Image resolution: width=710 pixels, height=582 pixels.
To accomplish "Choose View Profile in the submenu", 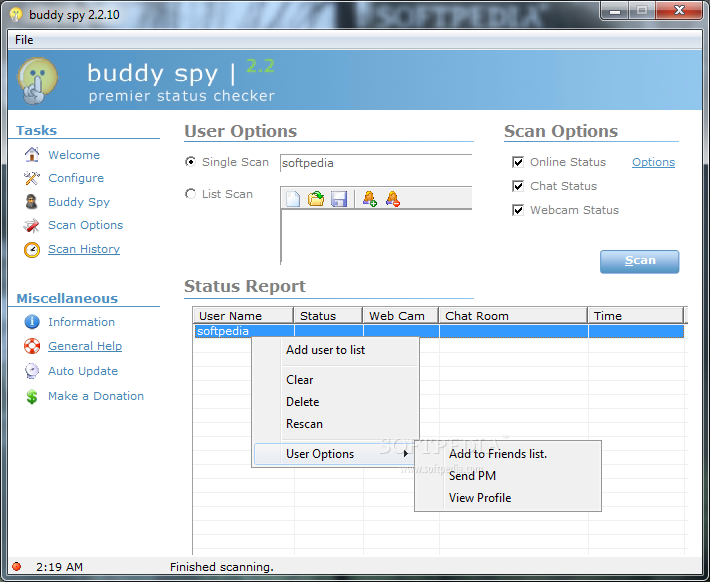I will 508,498.
